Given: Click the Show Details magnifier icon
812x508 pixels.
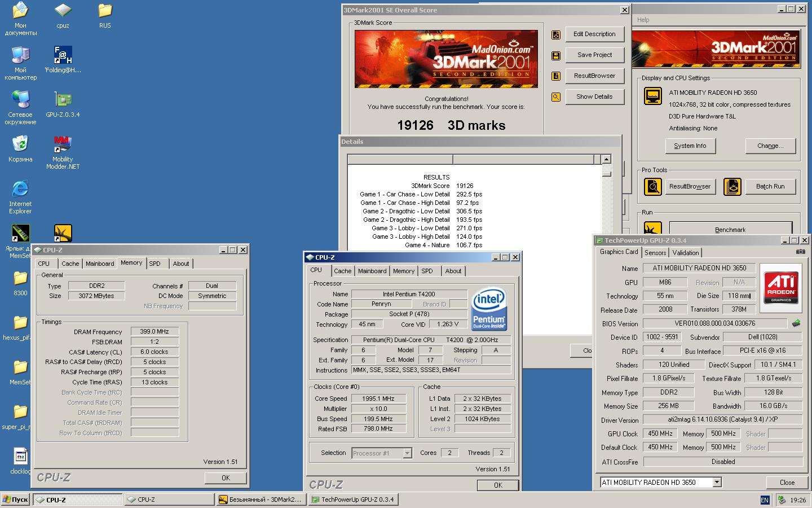Looking at the screenshot, I should (556, 97).
